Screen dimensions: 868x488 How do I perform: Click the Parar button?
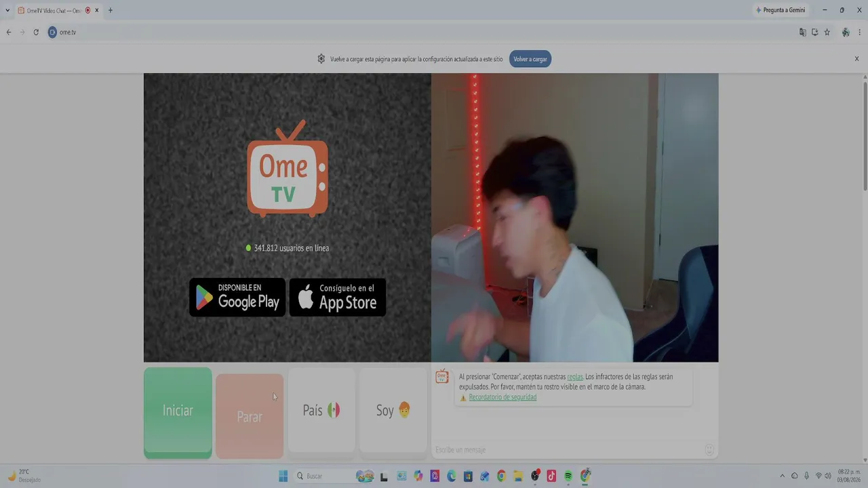click(x=250, y=416)
